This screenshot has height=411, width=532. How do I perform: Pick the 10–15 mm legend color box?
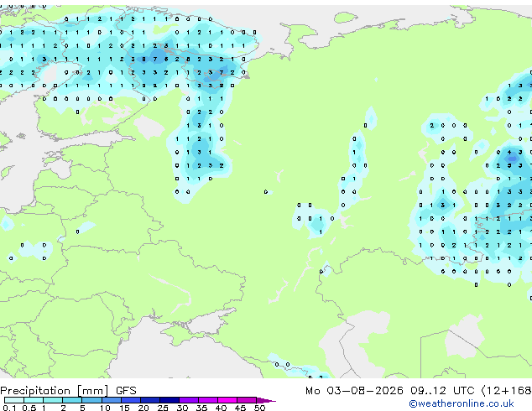tap(111, 400)
